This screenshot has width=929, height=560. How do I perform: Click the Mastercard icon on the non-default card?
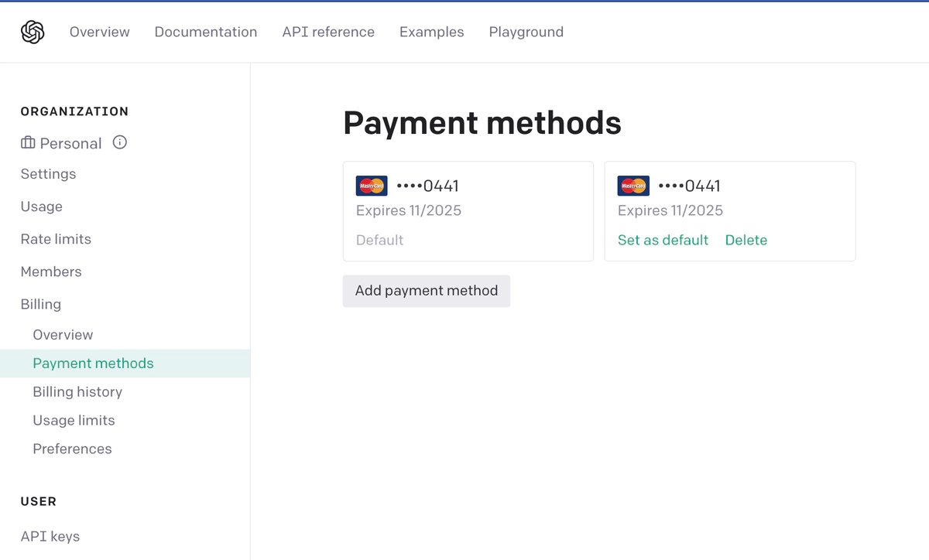[633, 186]
